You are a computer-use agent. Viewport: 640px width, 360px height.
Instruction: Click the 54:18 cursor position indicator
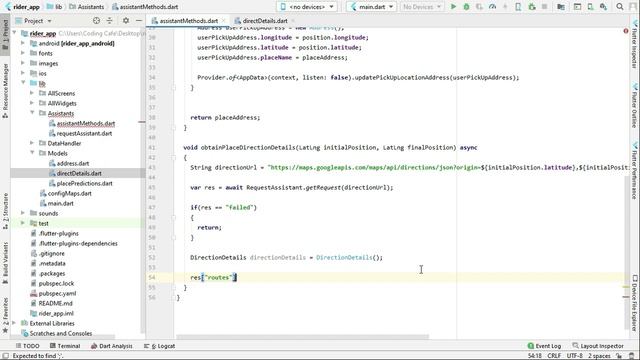[535, 356]
